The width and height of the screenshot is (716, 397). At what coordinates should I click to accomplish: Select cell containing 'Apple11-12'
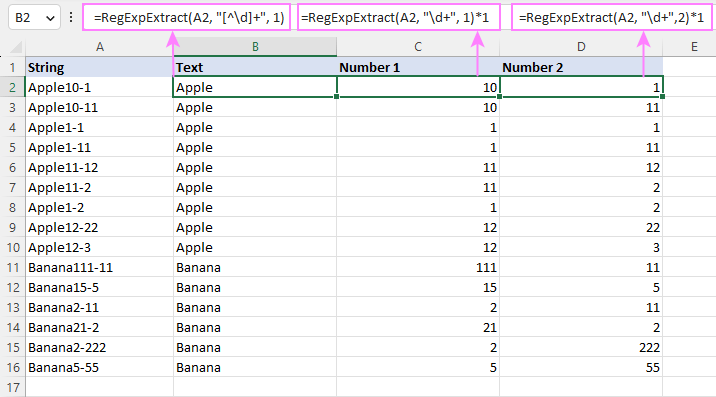pyautogui.click(x=100, y=167)
